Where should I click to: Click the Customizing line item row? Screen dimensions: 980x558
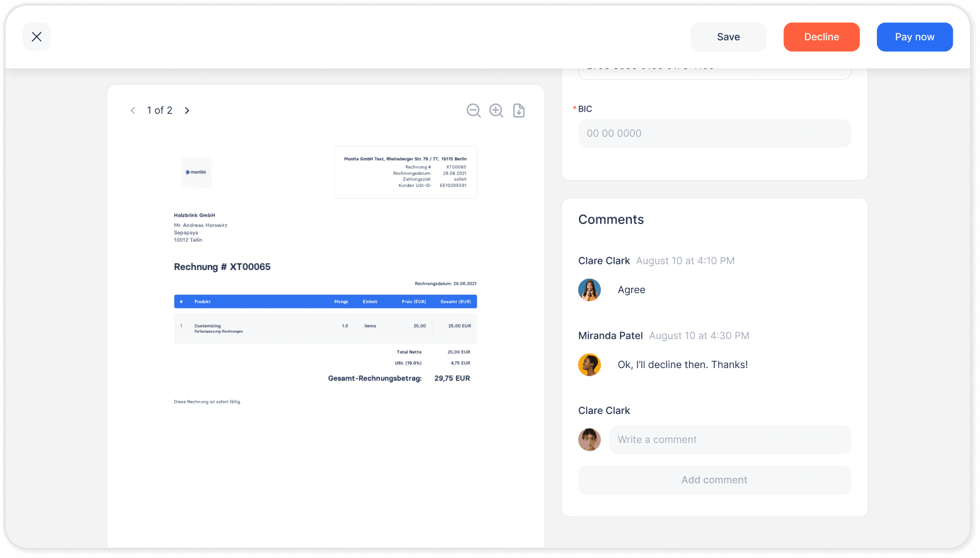[326, 328]
